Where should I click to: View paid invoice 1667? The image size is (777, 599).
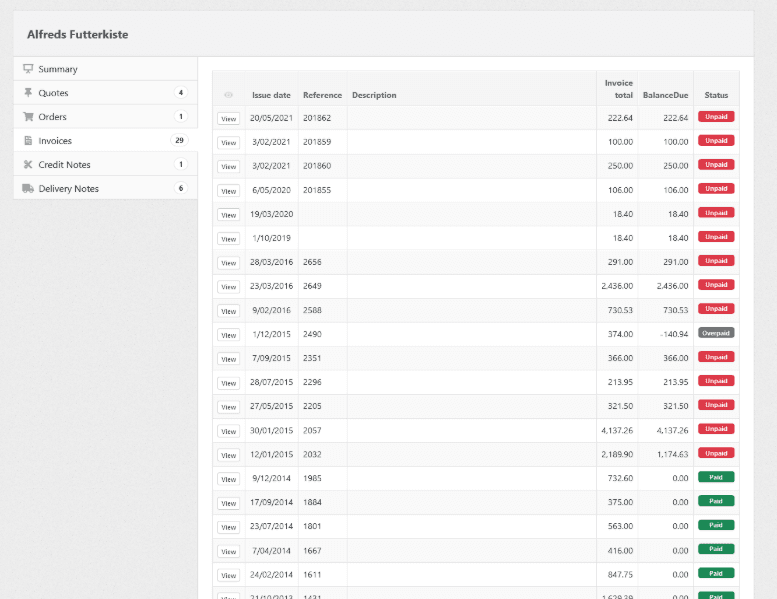click(228, 551)
